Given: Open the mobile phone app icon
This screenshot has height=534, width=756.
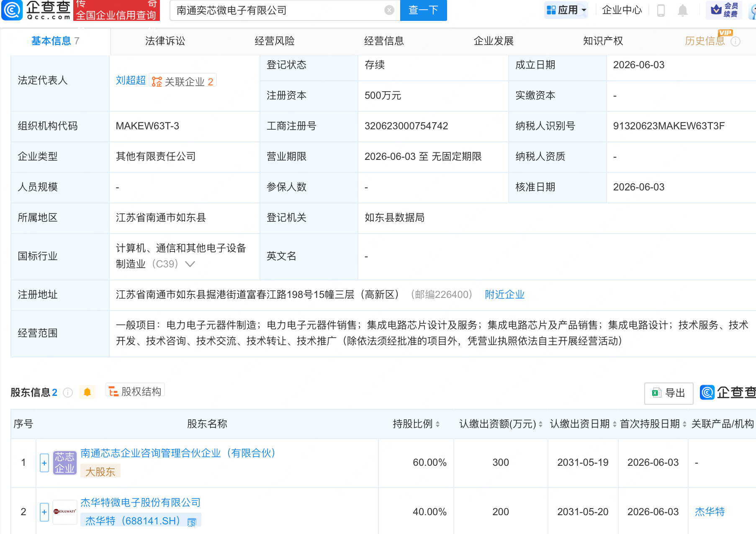Looking at the screenshot, I should [661, 10].
